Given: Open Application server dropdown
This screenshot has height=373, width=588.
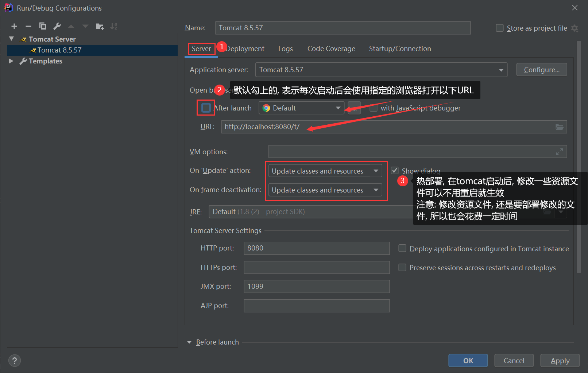Looking at the screenshot, I should (x=381, y=70).
